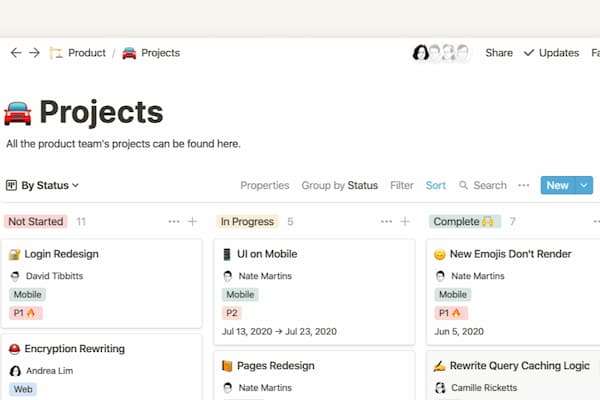Open Group by Status selector
This screenshot has width=600, height=400.
coord(339,185)
